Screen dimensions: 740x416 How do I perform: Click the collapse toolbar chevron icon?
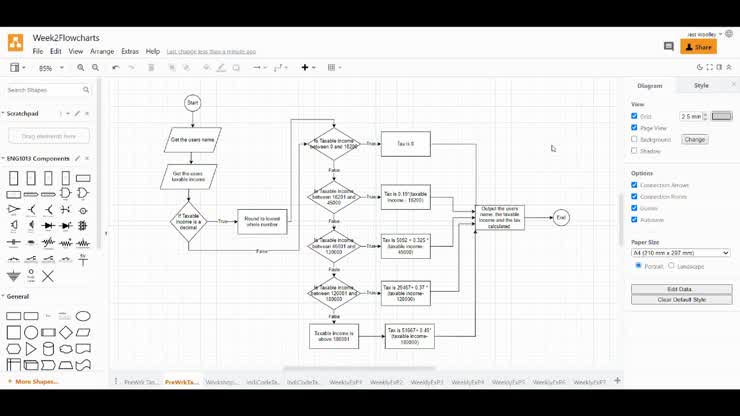[729, 67]
